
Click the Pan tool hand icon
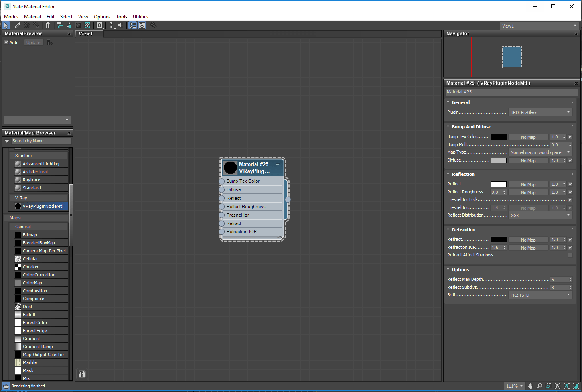tap(530, 386)
